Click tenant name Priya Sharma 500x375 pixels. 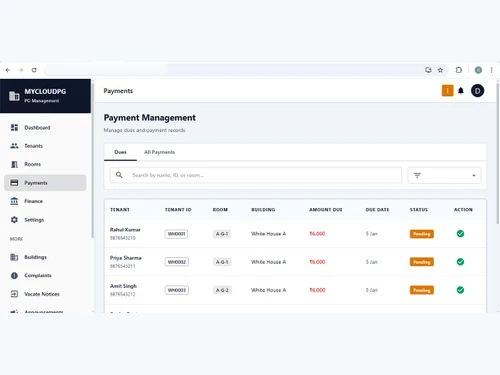(126, 258)
